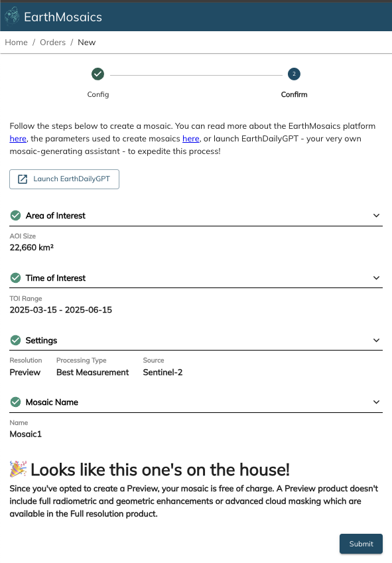Click the Config step completed checkmark

point(98,74)
